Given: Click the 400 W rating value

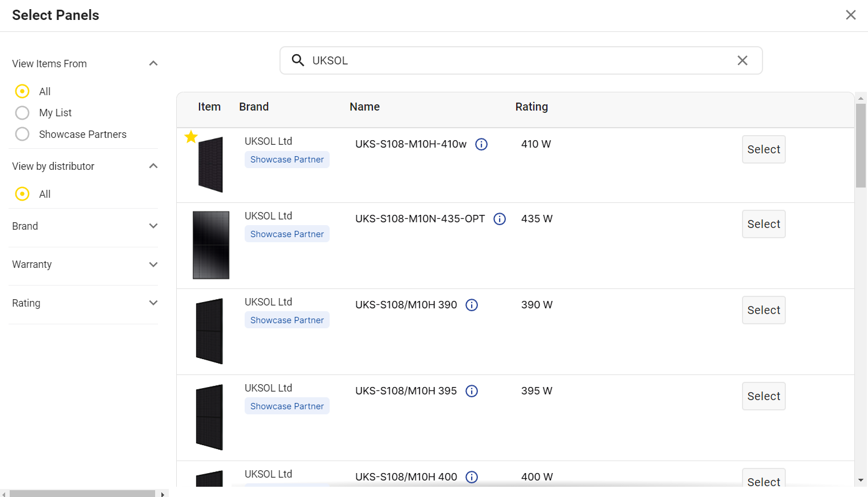Looking at the screenshot, I should click(x=537, y=477).
